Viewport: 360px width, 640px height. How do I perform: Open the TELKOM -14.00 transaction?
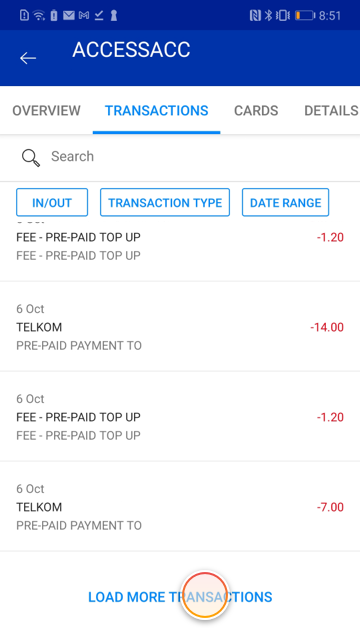point(180,327)
